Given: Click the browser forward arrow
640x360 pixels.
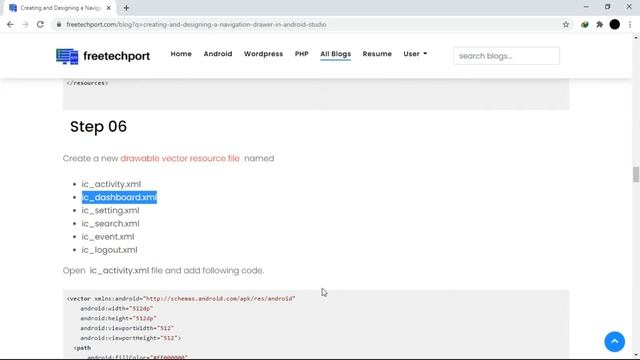Looking at the screenshot, I should [x=25, y=24].
